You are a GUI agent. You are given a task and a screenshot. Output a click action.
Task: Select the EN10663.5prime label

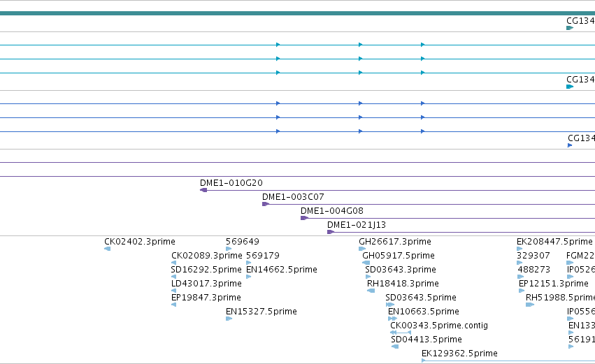click(x=424, y=312)
